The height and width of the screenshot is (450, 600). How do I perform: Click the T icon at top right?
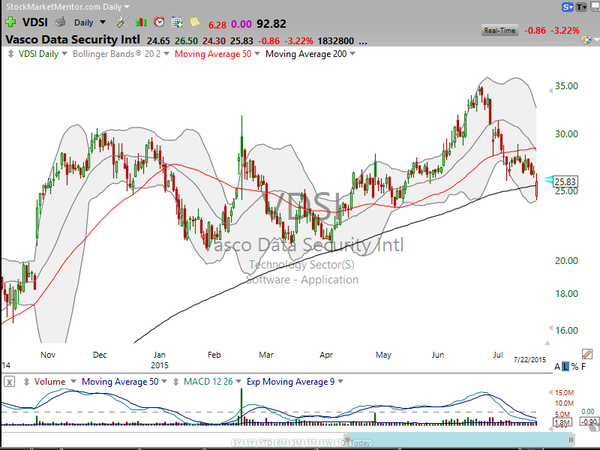coord(581,7)
